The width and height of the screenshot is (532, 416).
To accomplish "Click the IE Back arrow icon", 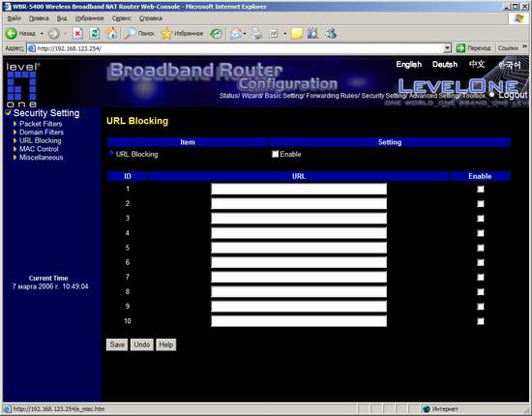I will [x=12, y=33].
